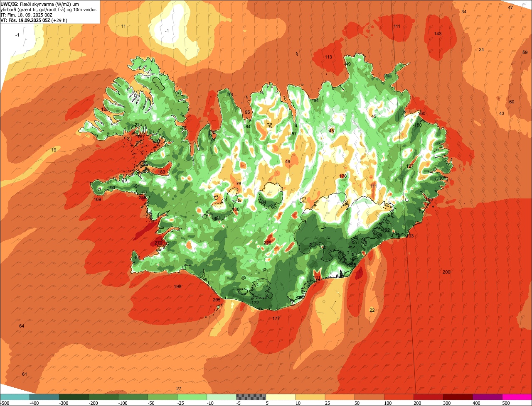532x406 pixels.
Task: Select the purple 400 to 500 legend swatch
Action: click(x=487, y=397)
